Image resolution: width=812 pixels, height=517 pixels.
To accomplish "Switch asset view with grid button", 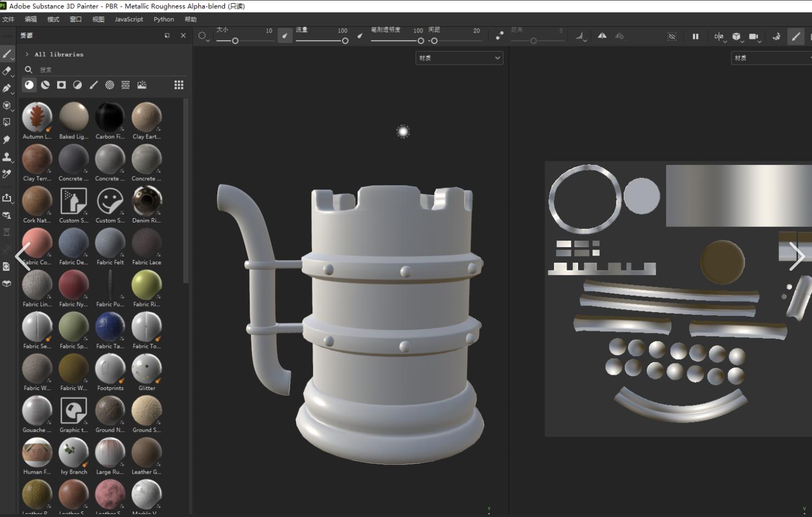I will [x=179, y=85].
